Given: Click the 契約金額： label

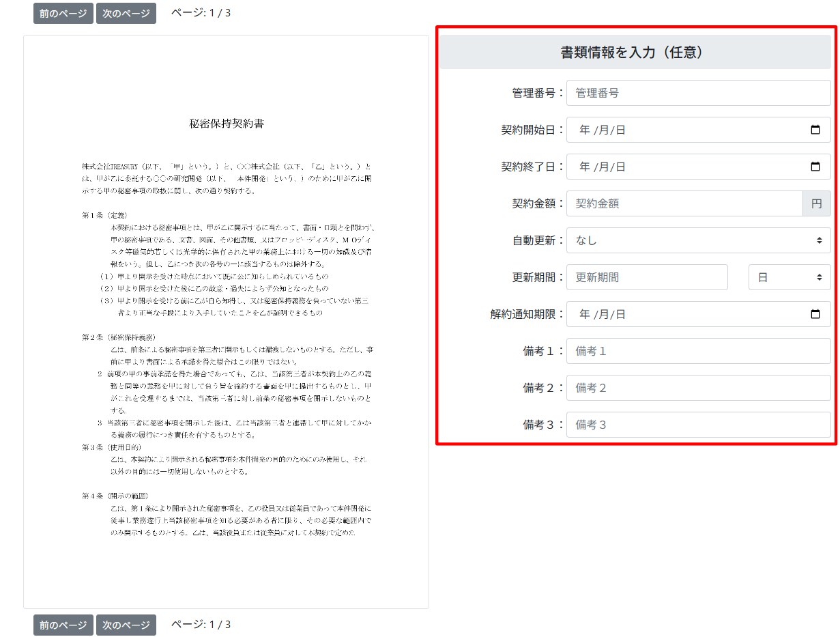Looking at the screenshot, I should (538, 203).
